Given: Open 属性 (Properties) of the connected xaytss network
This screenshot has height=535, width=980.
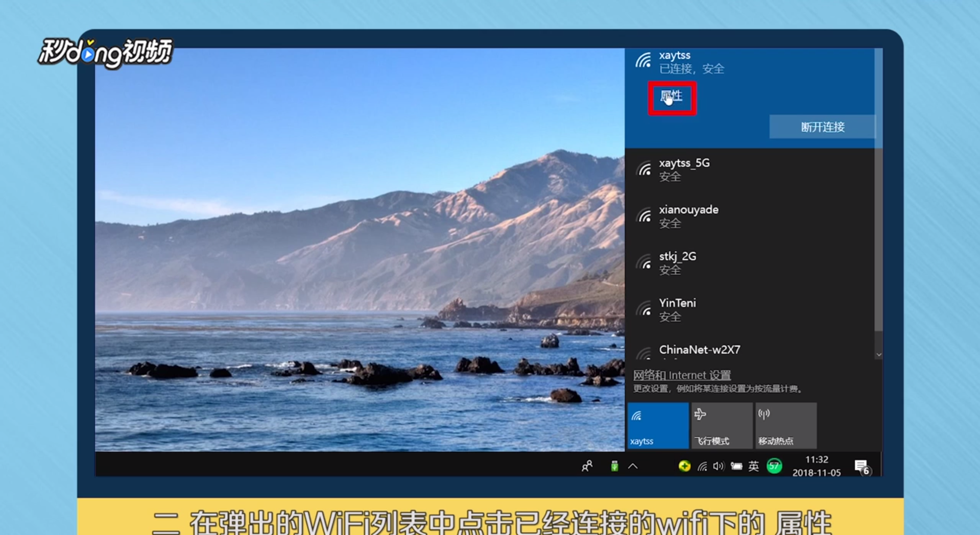Looking at the screenshot, I should click(x=672, y=96).
